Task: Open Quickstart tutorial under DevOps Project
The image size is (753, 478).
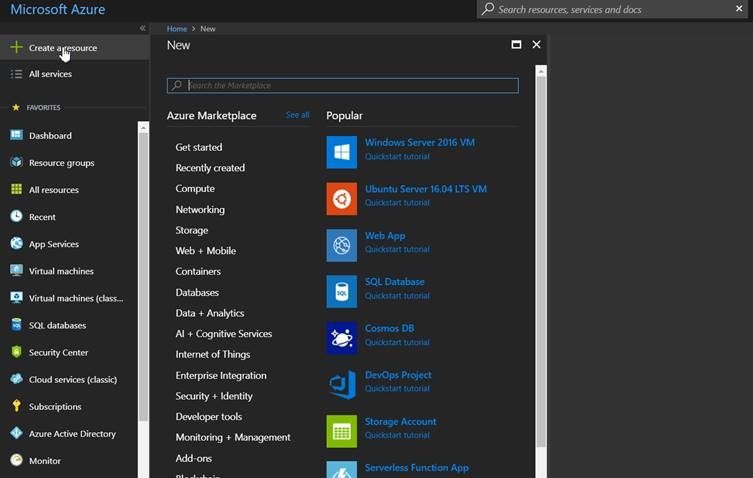Action: tap(397, 388)
